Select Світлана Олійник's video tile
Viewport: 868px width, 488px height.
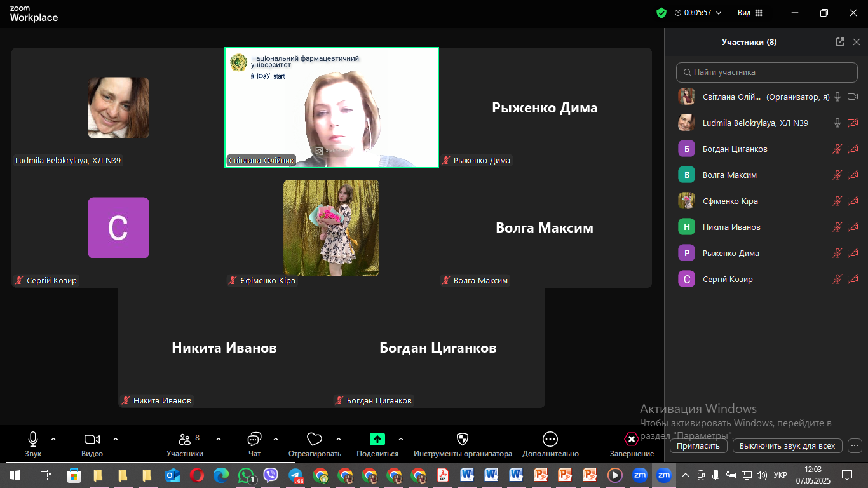point(332,107)
